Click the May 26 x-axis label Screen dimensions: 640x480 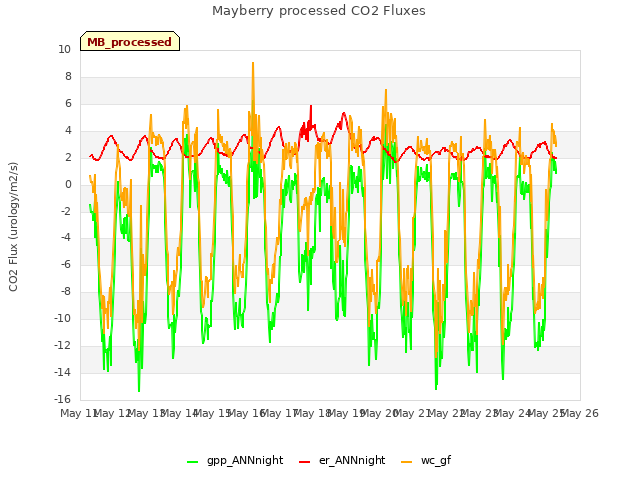tap(580, 413)
